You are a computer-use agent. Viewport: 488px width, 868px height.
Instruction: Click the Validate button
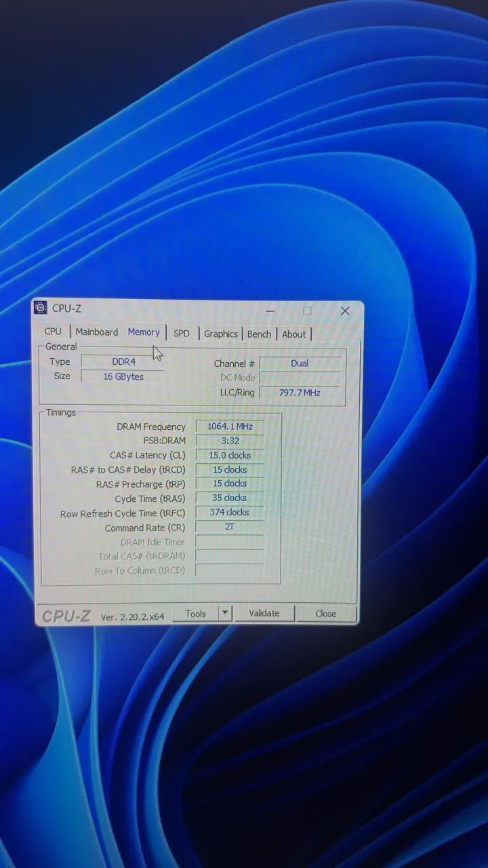point(264,613)
